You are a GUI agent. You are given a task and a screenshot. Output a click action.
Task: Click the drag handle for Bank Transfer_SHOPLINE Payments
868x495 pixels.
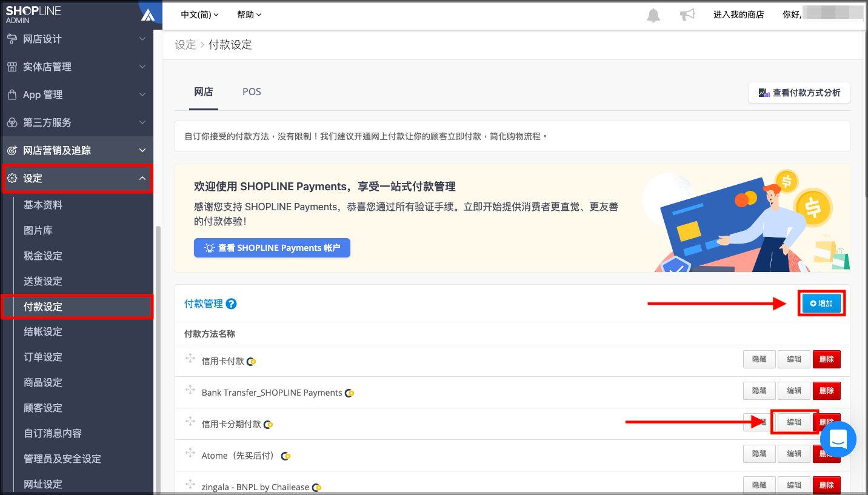(190, 390)
